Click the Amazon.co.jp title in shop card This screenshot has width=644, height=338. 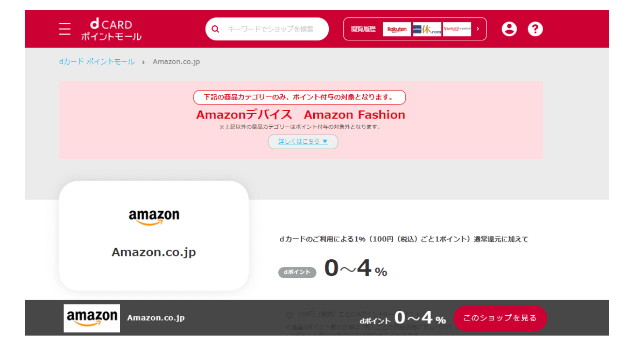pos(154,252)
